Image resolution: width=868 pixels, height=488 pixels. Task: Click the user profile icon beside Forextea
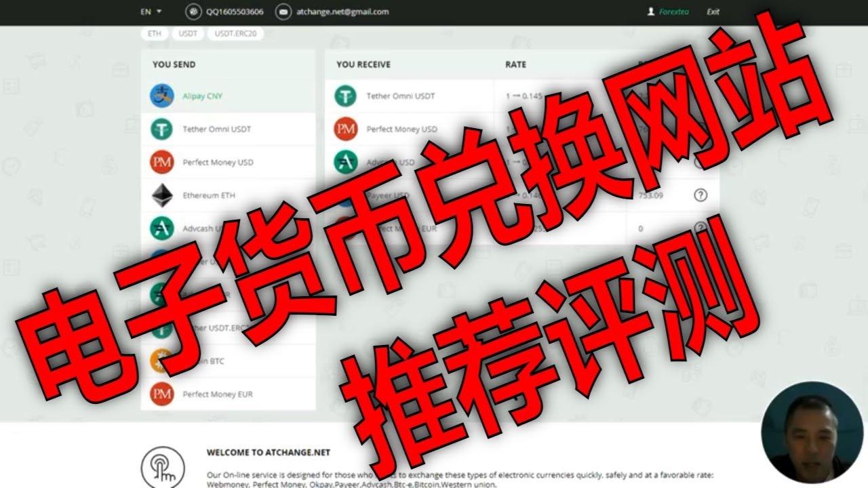pos(651,12)
